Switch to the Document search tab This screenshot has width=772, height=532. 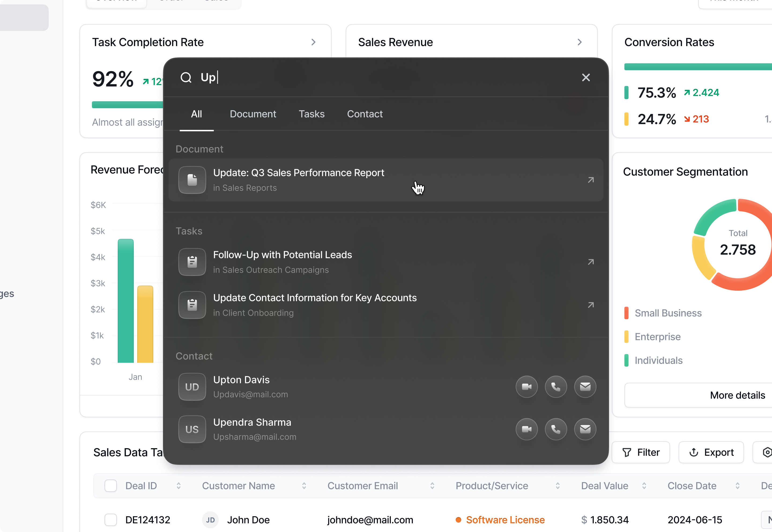click(x=253, y=114)
